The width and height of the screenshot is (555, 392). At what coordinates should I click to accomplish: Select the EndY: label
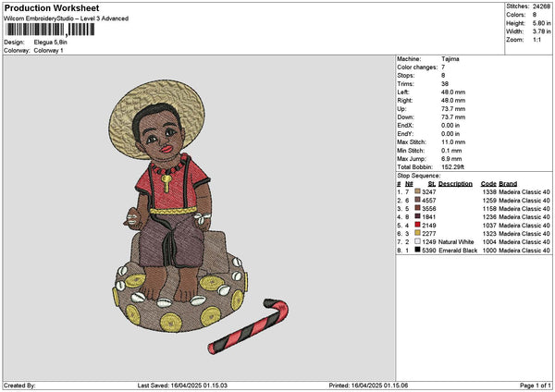point(405,134)
